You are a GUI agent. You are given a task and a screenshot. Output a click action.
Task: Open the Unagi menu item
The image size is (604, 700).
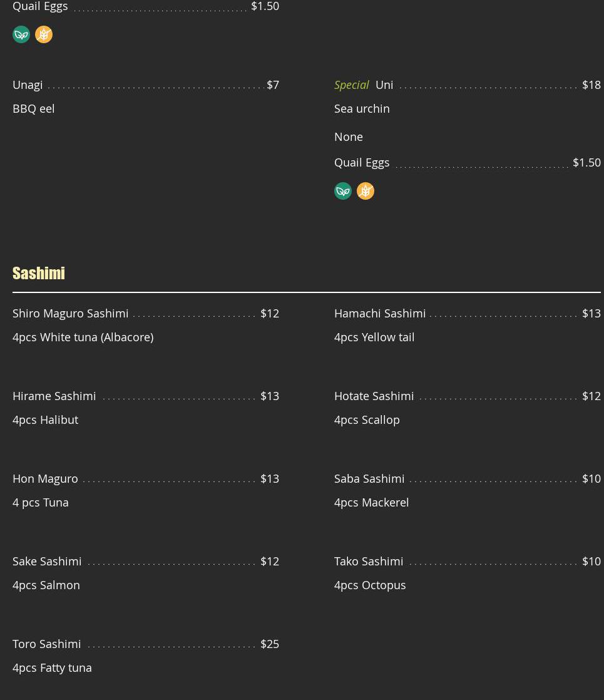click(28, 85)
